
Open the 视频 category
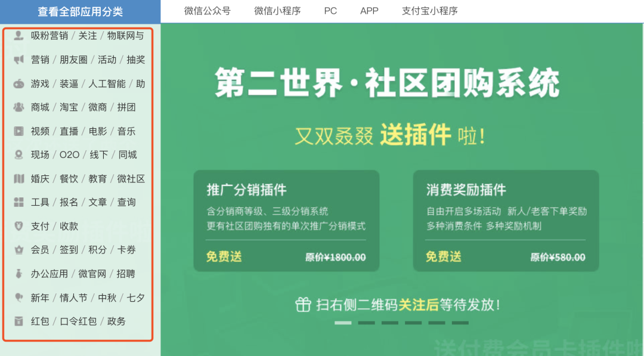(41, 131)
